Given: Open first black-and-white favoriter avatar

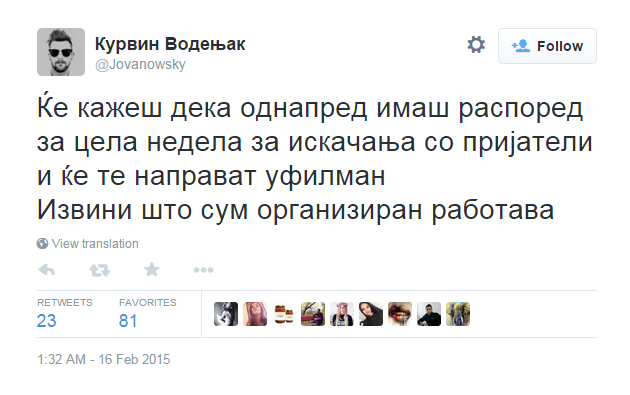Looking at the screenshot, I should click(x=226, y=314).
